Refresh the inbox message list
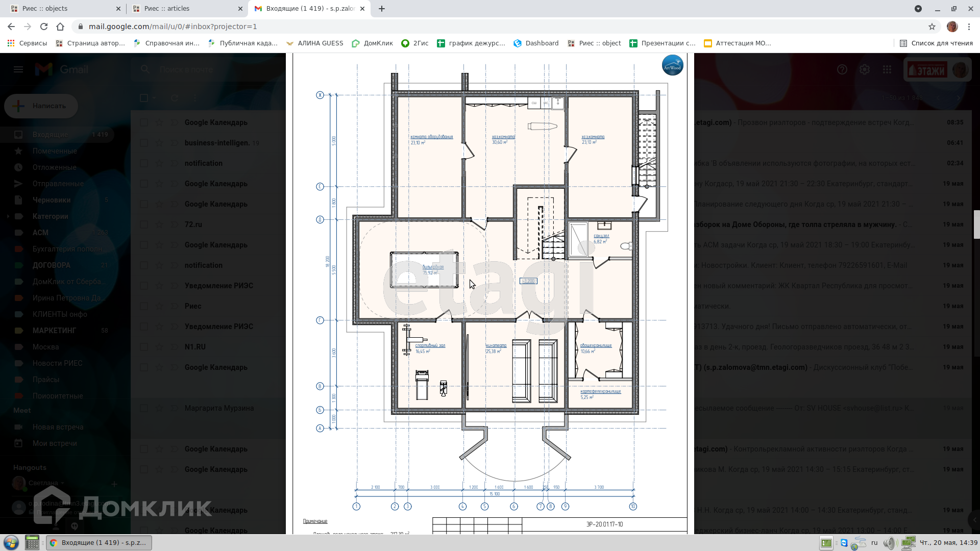Screen dimensions: 980x551 [175, 98]
